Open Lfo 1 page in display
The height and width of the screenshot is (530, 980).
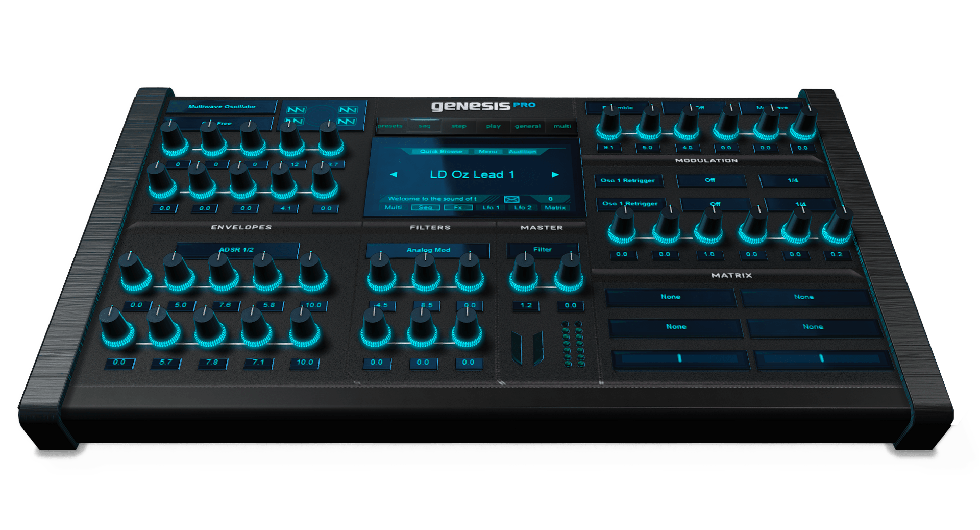(x=491, y=207)
